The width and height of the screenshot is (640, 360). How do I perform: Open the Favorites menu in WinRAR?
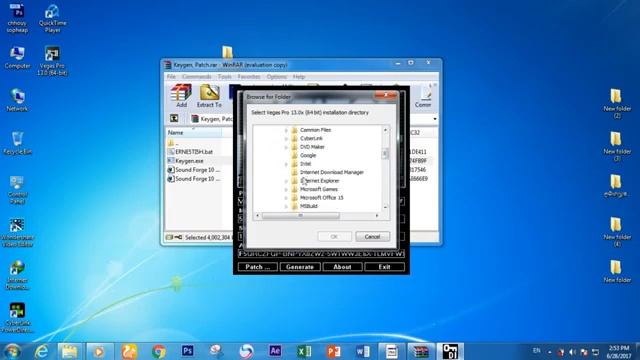[249, 77]
